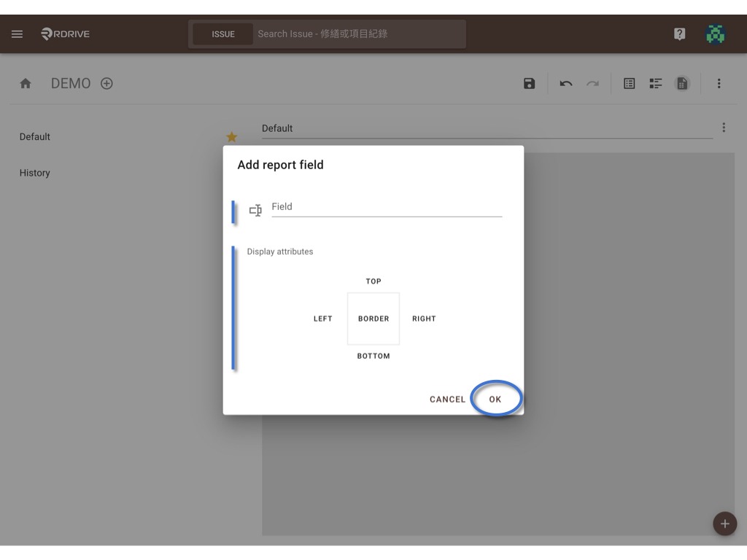Open toolbar more options menu
Screen dimensions: 747x560
coord(719,84)
